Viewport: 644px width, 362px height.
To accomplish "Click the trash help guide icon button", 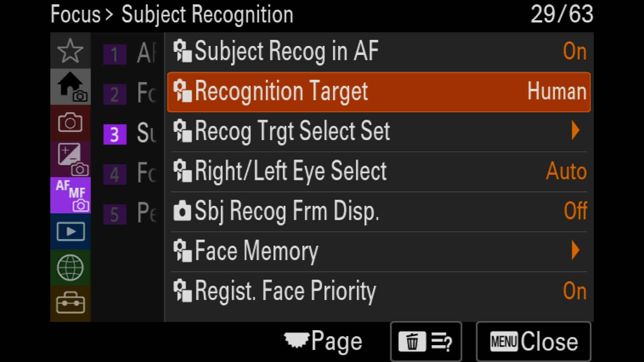I will pos(426,342).
